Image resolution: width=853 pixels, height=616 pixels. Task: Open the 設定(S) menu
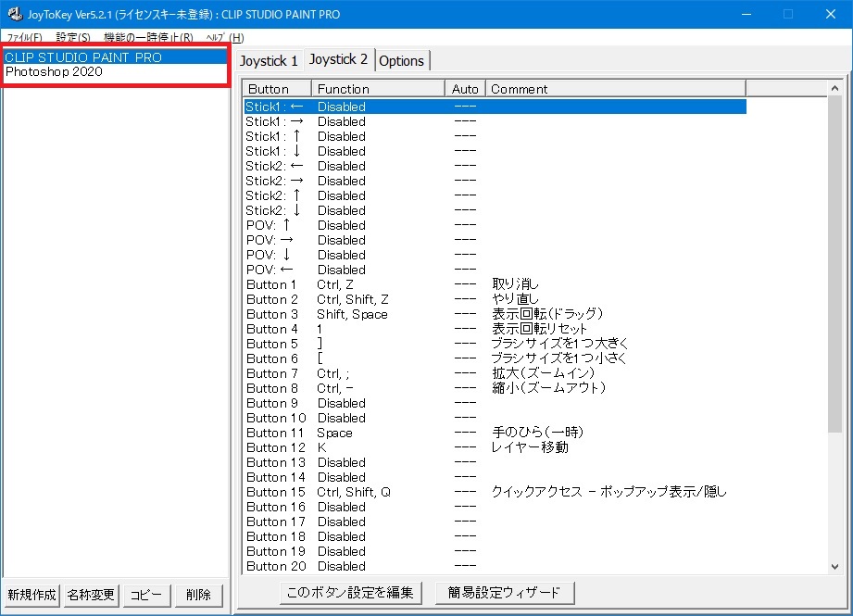[70, 37]
